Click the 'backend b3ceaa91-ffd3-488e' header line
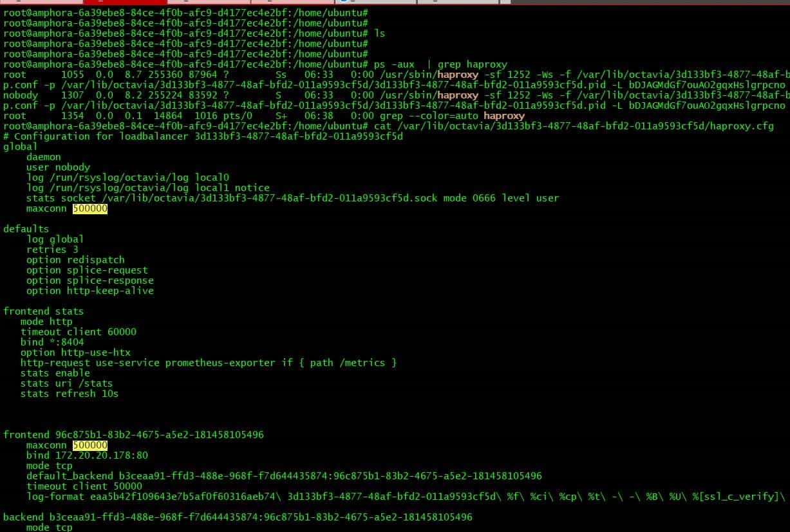790x532 pixels. (238, 517)
